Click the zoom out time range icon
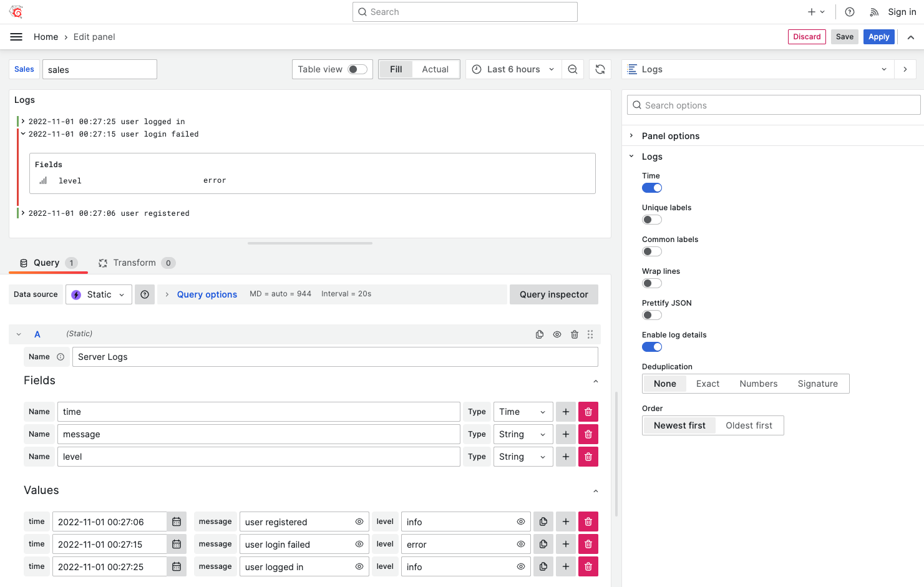 coord(572,69)
